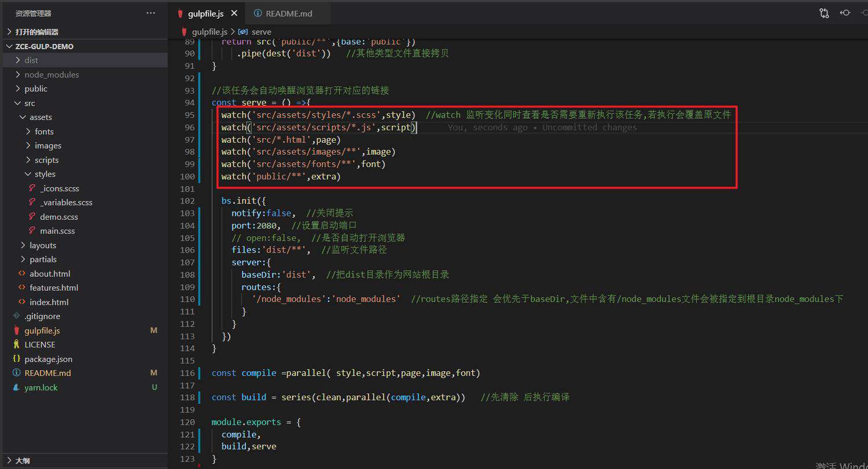868x469 pixels.
Task: Click the serve symbol in breadcrumb
Action: 262,32
